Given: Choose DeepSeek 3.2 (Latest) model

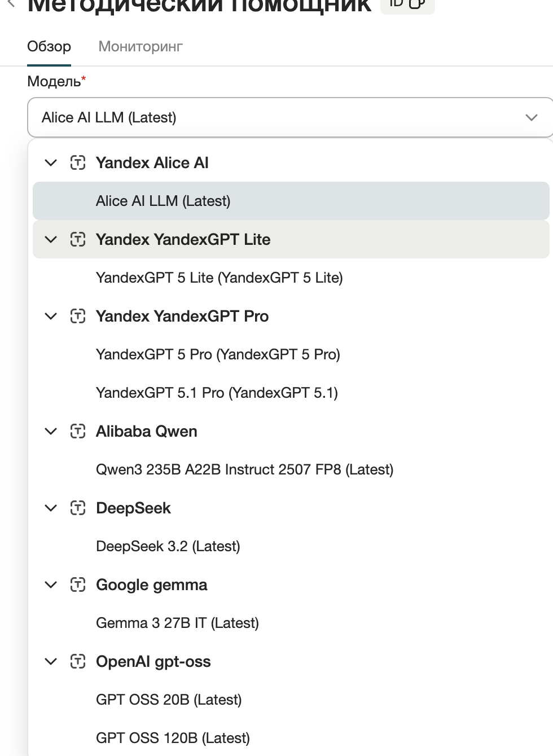Looking at the screenshot, I should (291, 546).
